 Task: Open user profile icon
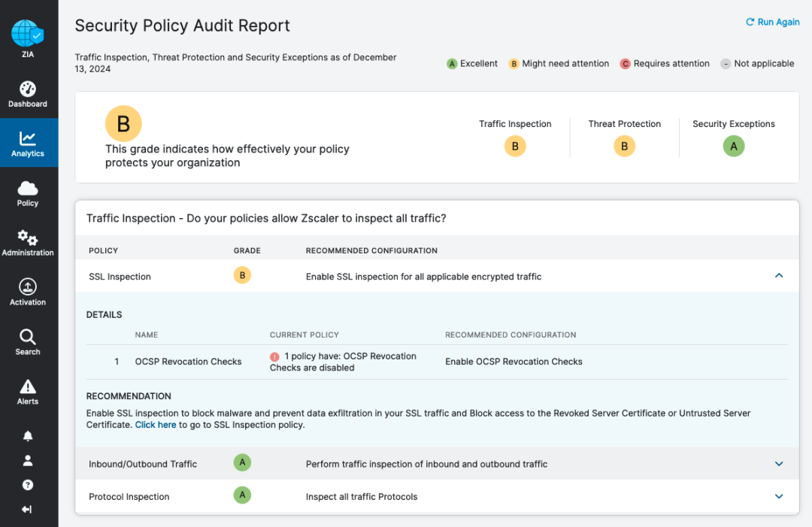[x=28, y=460]
